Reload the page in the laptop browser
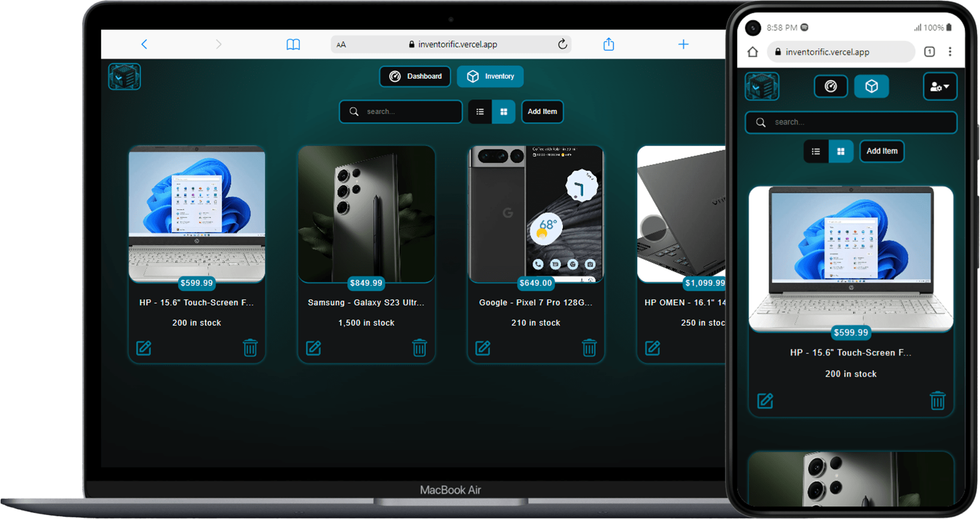 (x=562, y=44)
